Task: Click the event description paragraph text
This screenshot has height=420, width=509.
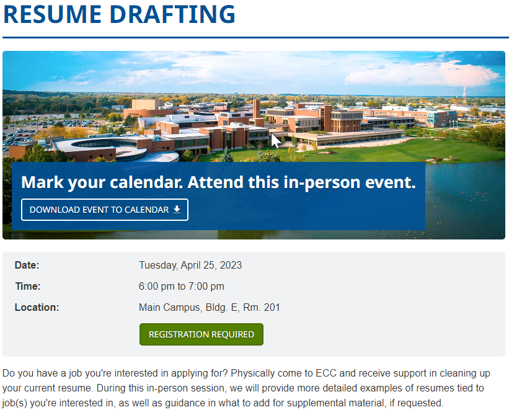Action: click(x=246, y=388)
